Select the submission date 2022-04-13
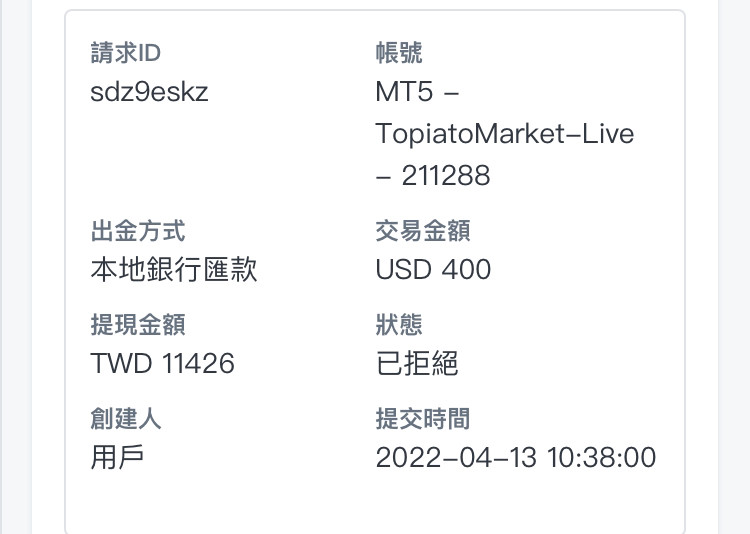Image resolution: width=750 pixels, height=534 pixels. click(x=456, y=458)
